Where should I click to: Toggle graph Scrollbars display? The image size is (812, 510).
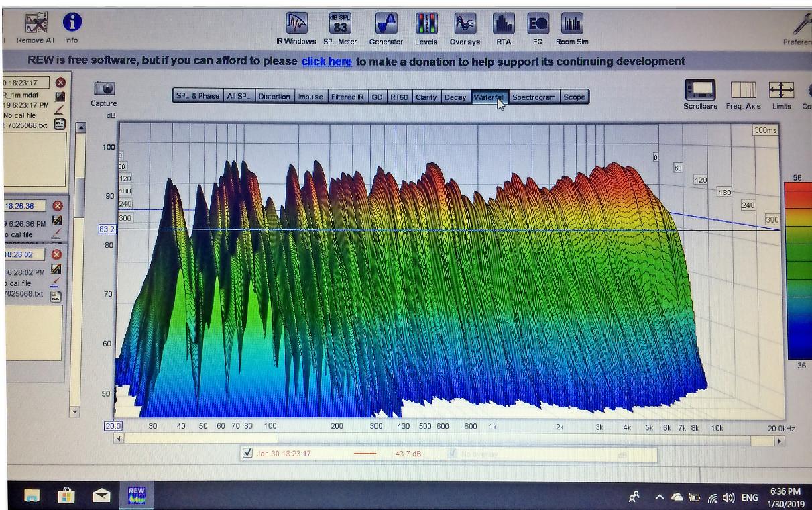pos(700,91)
